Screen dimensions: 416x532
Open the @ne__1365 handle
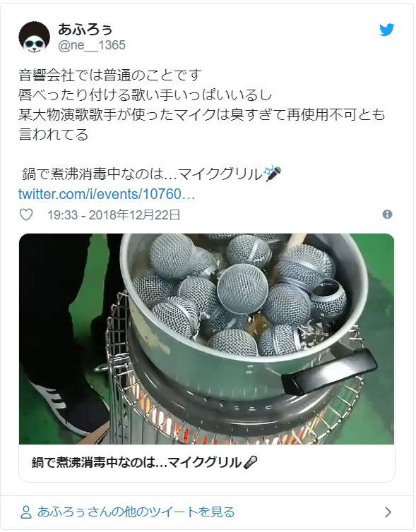tap(92, 45)
